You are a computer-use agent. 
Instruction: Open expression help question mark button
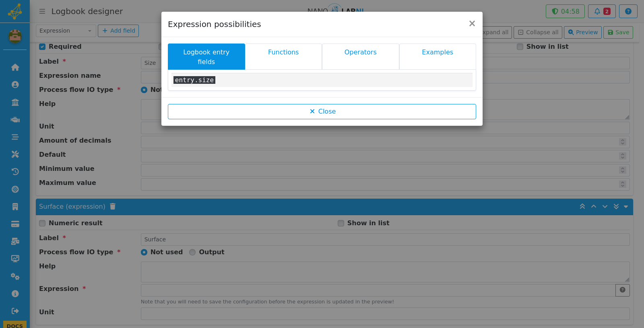click(x=623, y=290)
